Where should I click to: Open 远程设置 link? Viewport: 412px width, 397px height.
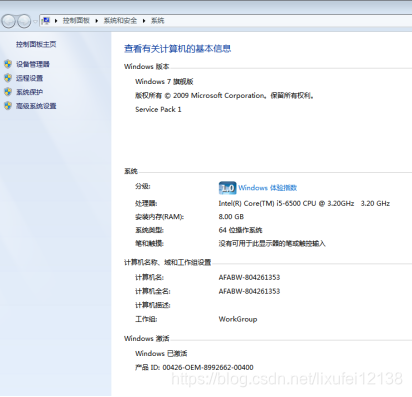pos(29,78)
